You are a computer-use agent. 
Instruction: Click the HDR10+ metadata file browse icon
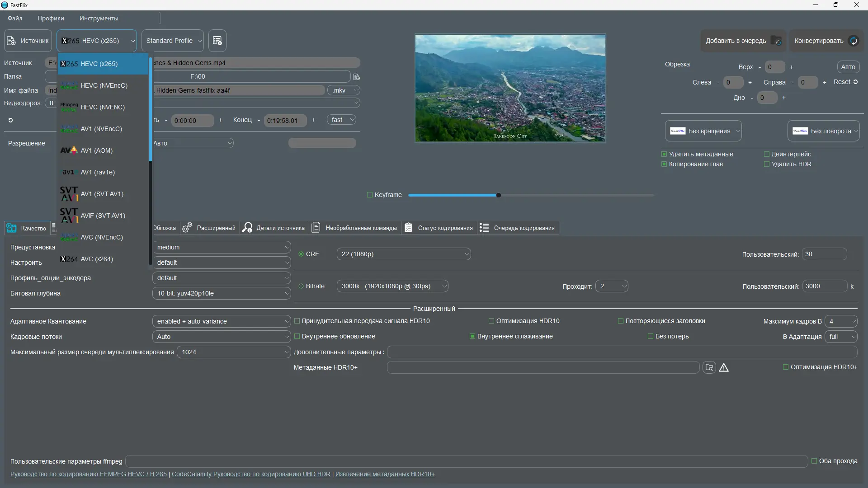(x=709, y=368)
